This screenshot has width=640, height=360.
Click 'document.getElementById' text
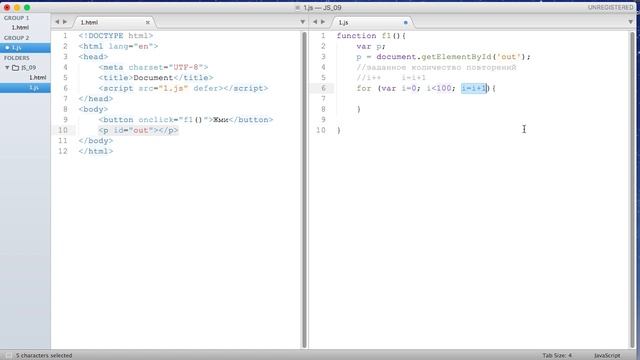pos(433,57)
